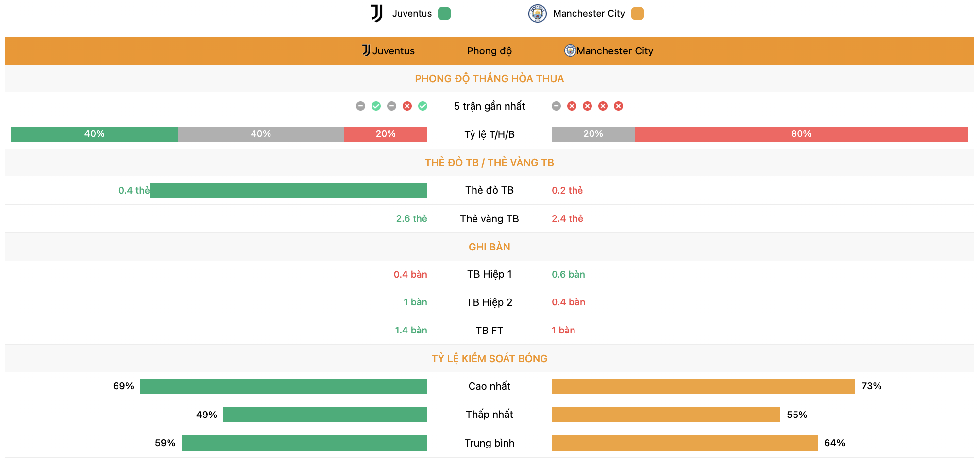Click Manchester City 73% highest possession bar
The image size is (980, 465).
[703, 386]
